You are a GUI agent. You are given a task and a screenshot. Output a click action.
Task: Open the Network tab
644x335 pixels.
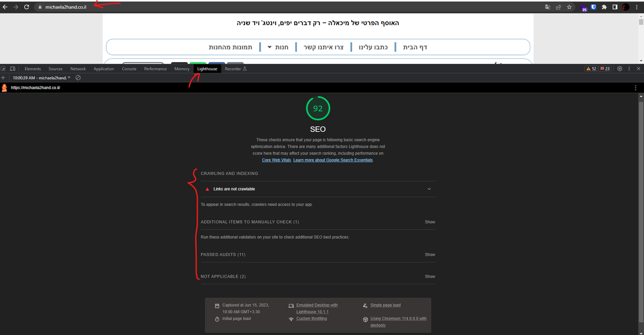[78, 69]
